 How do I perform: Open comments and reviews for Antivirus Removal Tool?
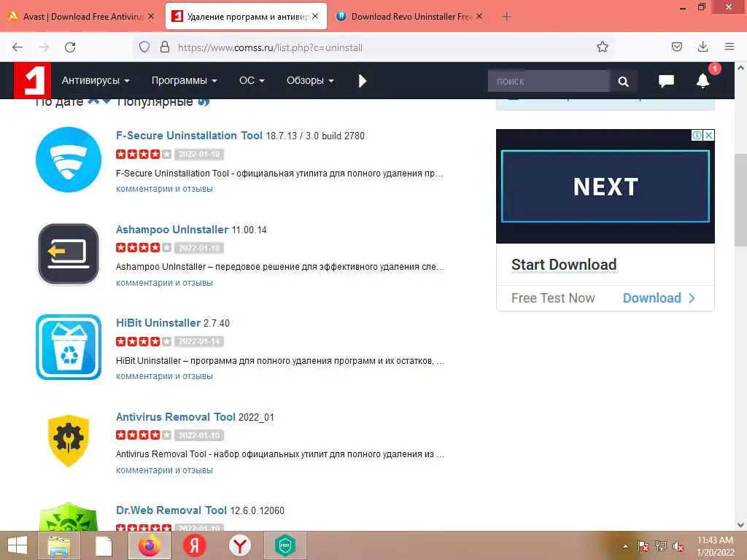click(164, 470)
